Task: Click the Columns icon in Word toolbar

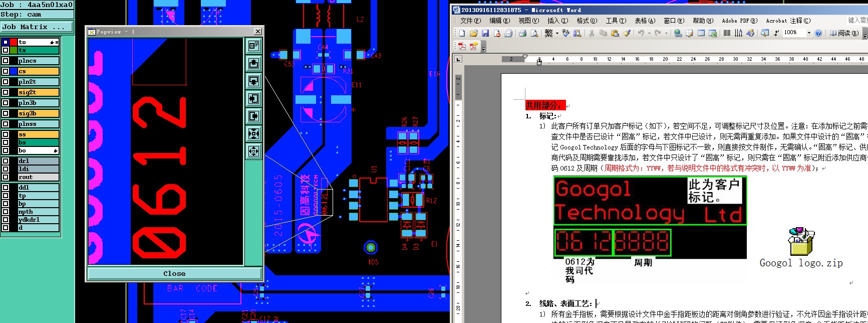Action: point(727,33)
